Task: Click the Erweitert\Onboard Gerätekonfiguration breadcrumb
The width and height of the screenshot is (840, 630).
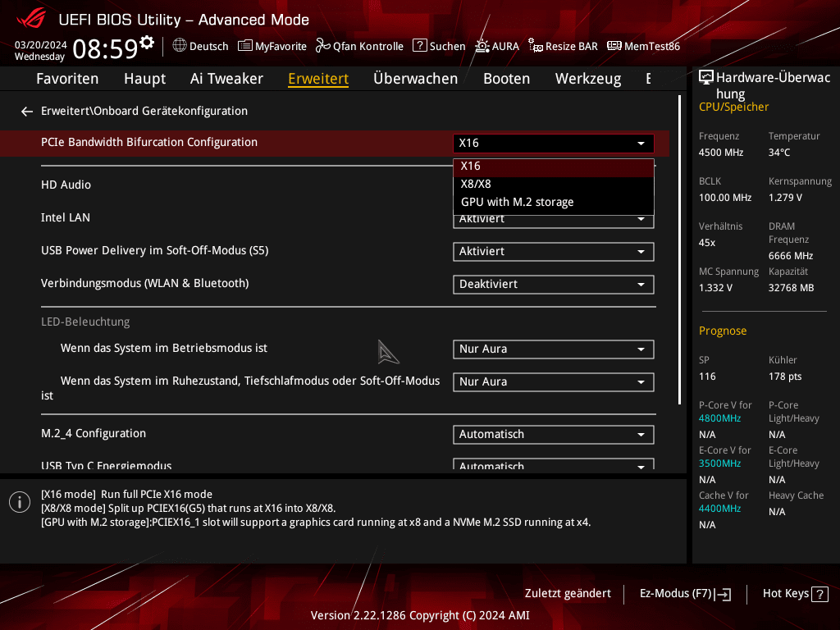Action: tap(144, 111)
